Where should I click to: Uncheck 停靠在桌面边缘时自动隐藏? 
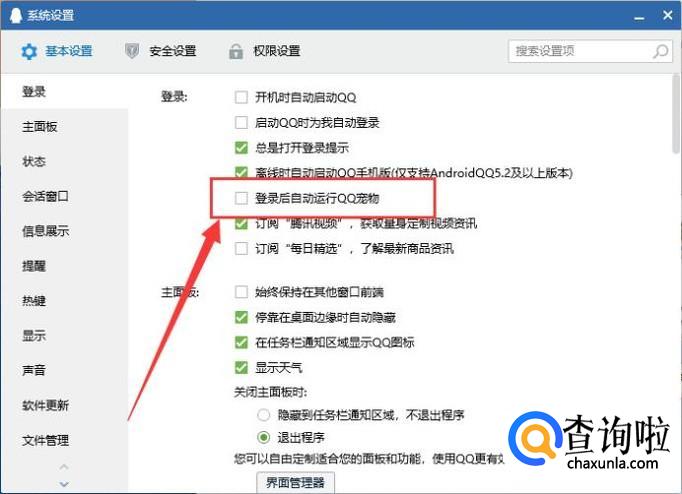(241, 317)
